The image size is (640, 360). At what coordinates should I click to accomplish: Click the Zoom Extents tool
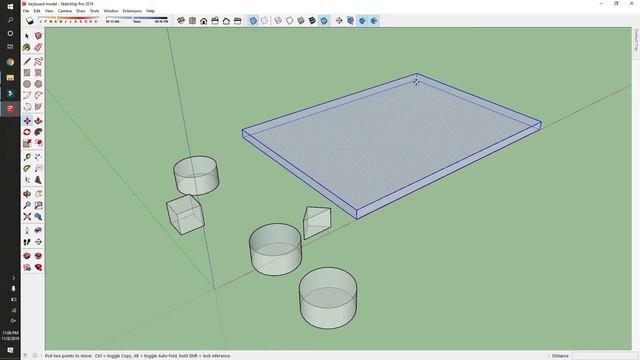point(27,217)
